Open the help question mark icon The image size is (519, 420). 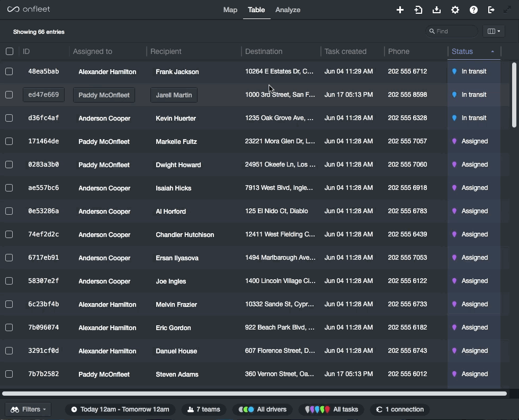click(x=473, y=10)
